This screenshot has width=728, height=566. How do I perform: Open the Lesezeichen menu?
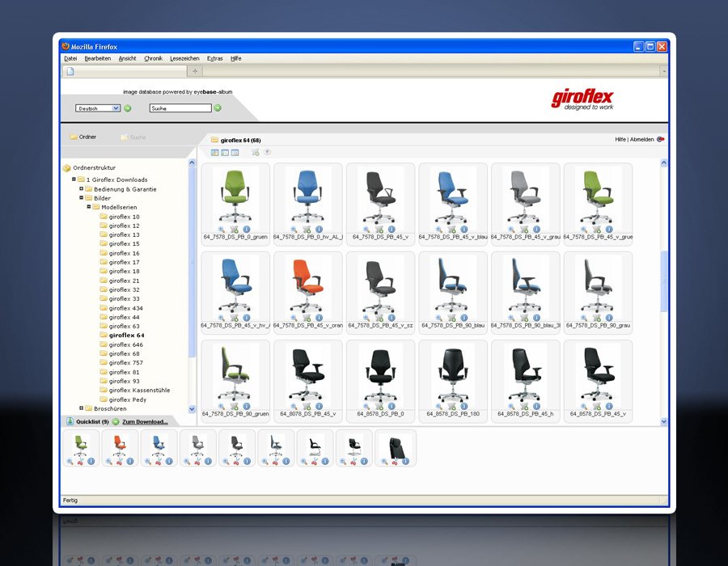184,58
